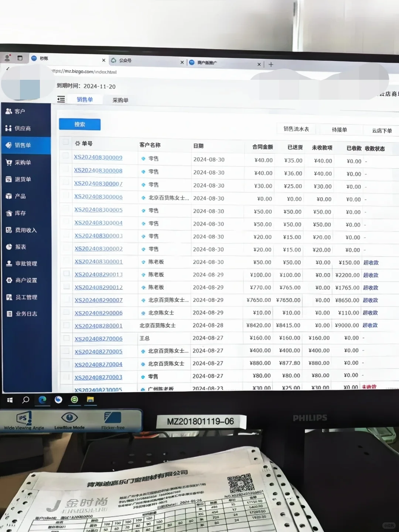Screen dimensions: 399x532
Task: Open the 采购单 sidebar item
Action: (x=18, y=162)
